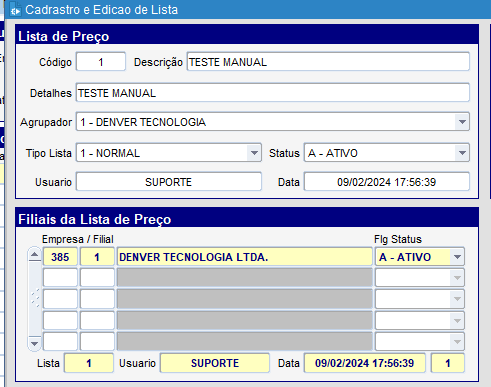This screenshot has width=491, height=387.
Task: Open Flg Status dropdown in fifth row
Action: tap(457, 342)
